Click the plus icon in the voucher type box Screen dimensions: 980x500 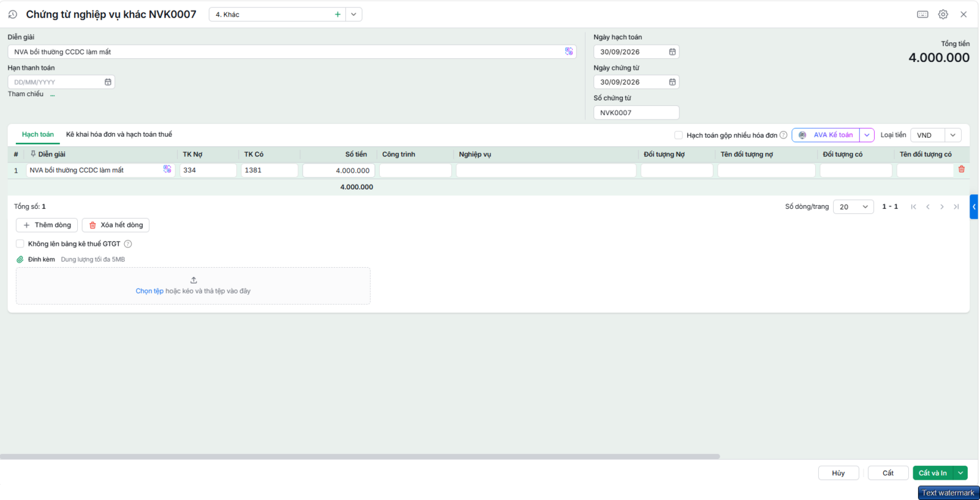point(337,14)
